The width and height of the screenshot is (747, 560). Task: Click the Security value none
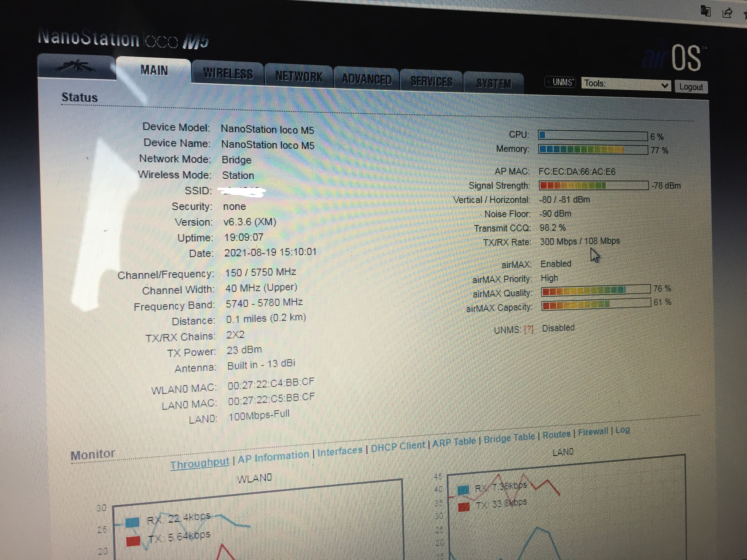(234, 206)
